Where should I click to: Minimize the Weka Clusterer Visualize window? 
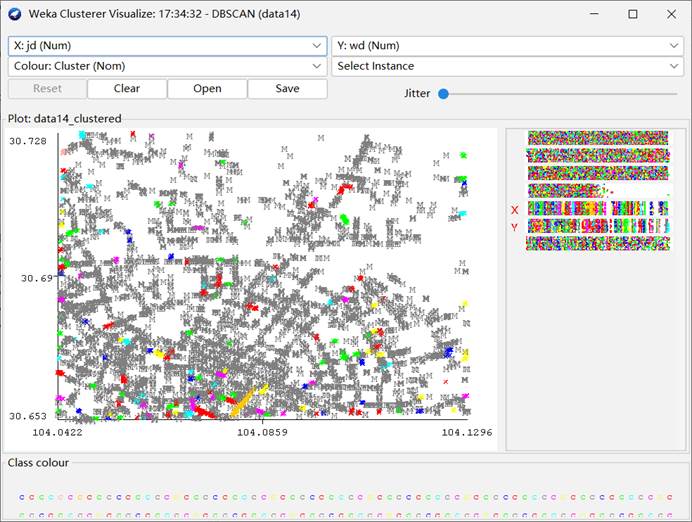594,14
